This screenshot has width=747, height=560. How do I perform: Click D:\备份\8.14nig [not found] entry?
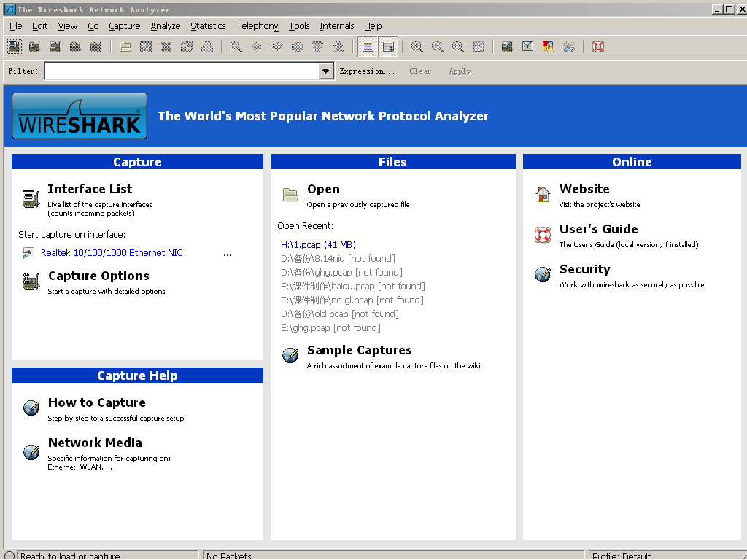338,259
